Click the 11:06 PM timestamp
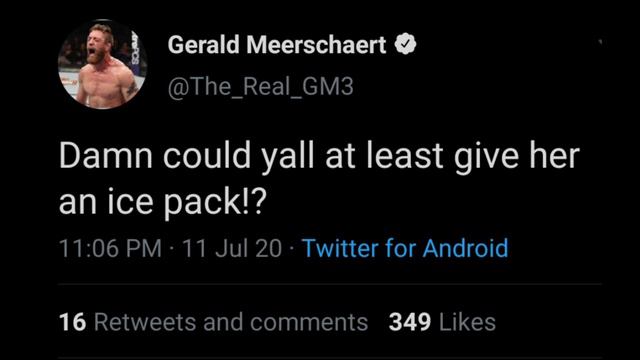Image resolution: width=640 pixels, height=360 pixels. [111, 248]
